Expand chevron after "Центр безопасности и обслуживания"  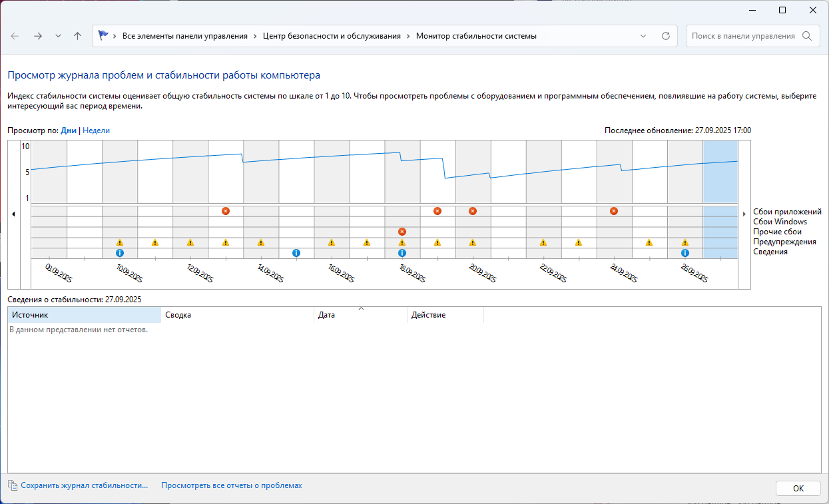[408, 36]
